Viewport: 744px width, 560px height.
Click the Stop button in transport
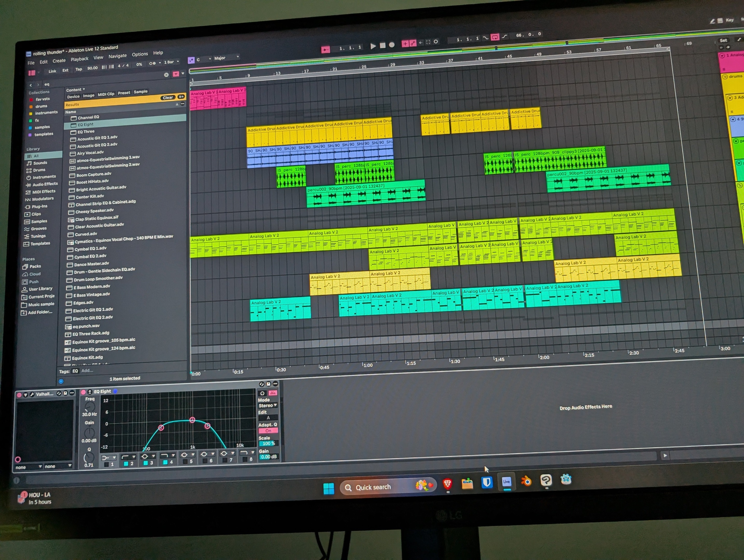(383, 45)
